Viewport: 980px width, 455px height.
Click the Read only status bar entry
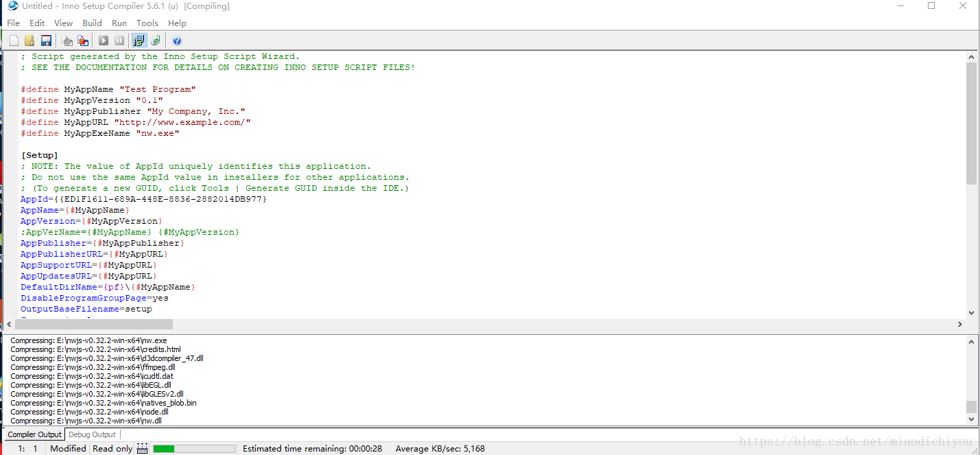tap(112, 448)
